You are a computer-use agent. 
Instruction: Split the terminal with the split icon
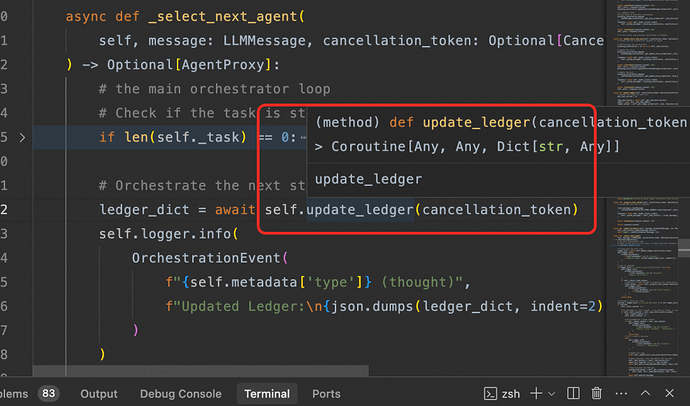point(573,394)
